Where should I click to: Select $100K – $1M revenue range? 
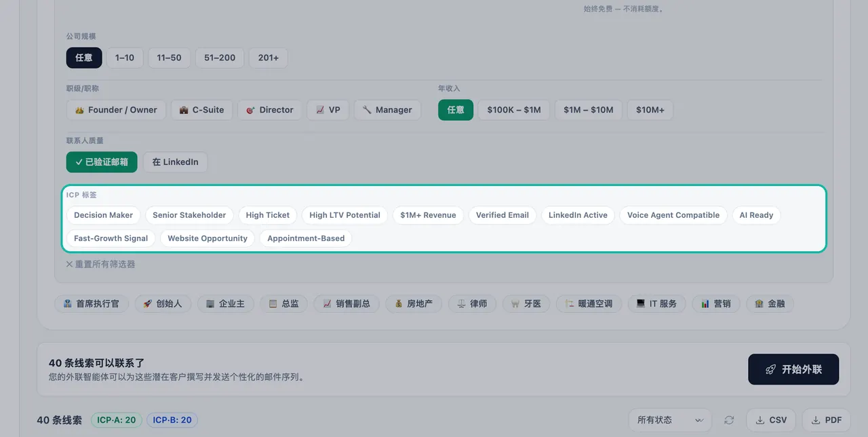click(514, 110)
